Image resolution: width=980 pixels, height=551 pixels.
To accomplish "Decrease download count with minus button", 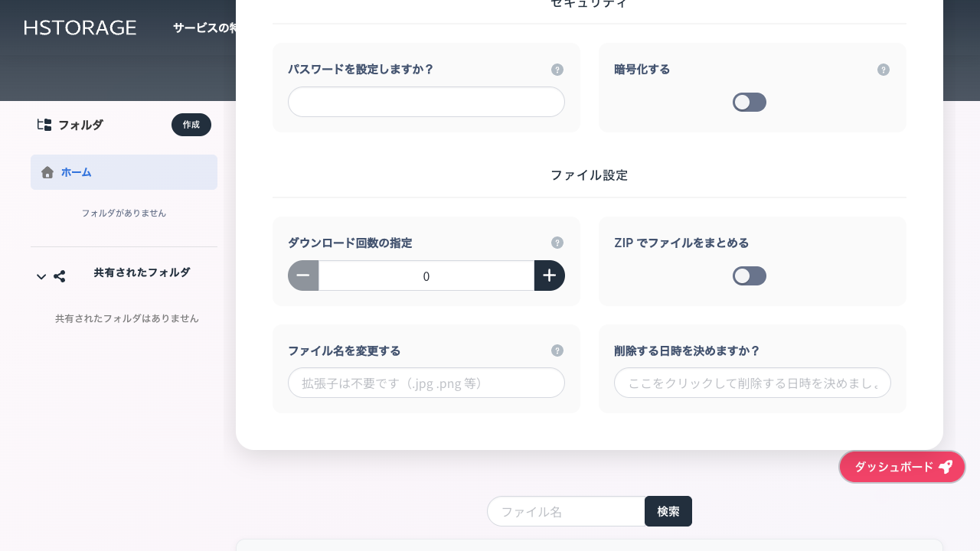I will [x=303, y=275].
